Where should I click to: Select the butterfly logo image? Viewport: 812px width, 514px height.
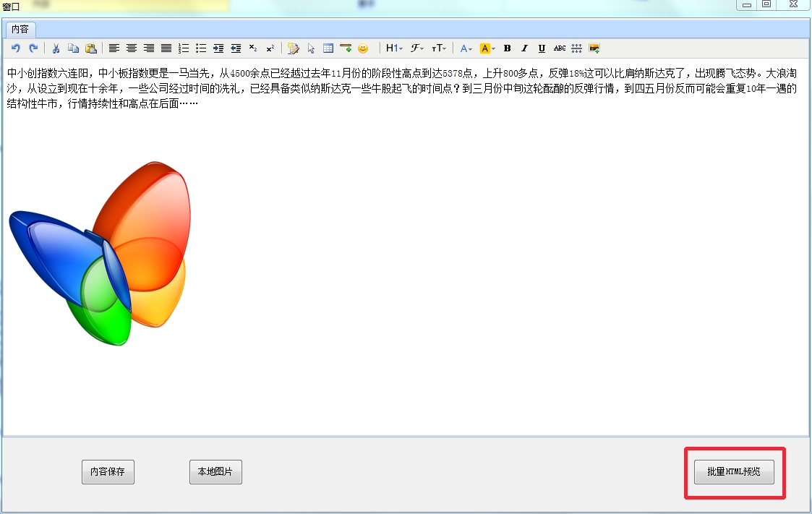[100, 254]
